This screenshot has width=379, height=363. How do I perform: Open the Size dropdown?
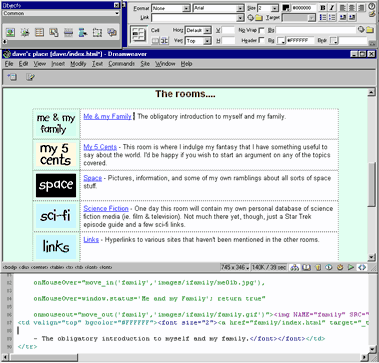tap(275, 8)
